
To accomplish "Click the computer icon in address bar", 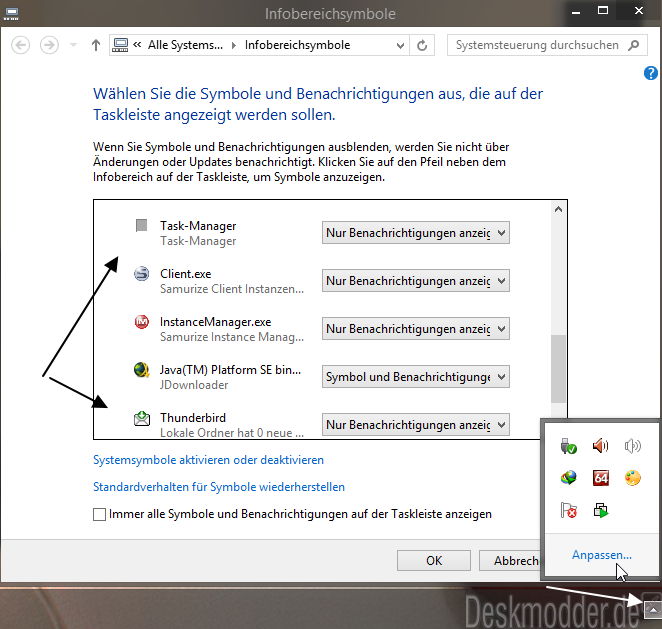I will (120, 45).
